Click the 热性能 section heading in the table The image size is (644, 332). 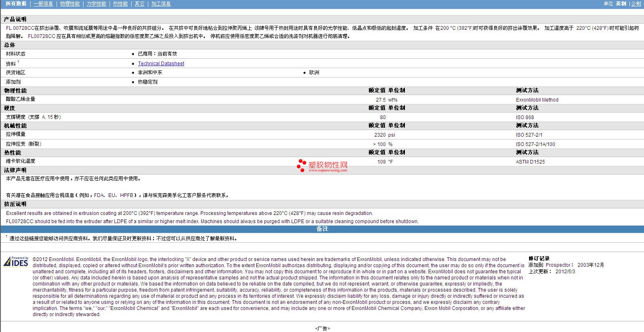click(12, 153)
